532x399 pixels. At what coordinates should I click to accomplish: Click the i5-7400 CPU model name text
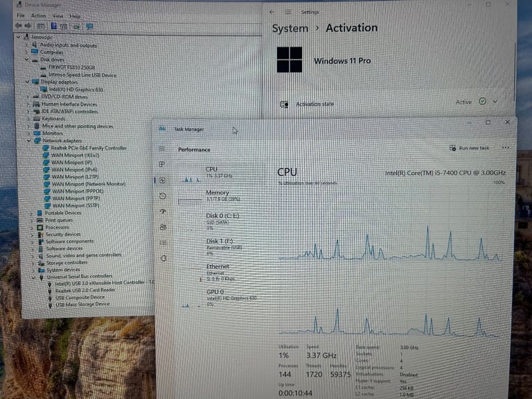[445, 173]
